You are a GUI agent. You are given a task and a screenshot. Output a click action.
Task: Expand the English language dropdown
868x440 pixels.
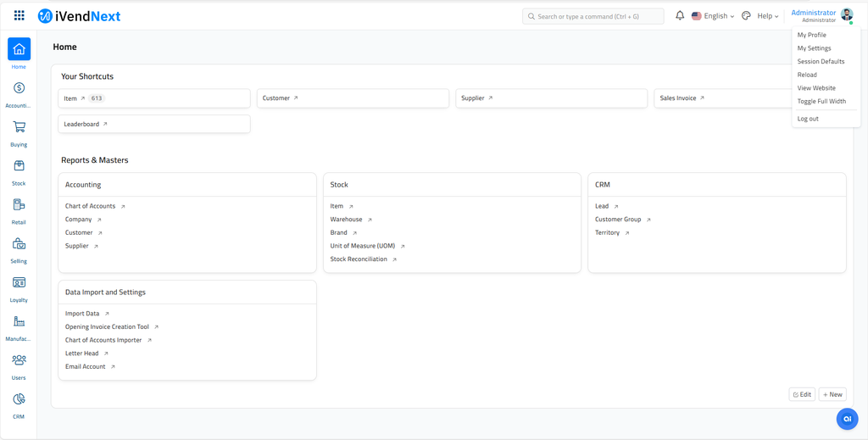[x=713, y=16]
